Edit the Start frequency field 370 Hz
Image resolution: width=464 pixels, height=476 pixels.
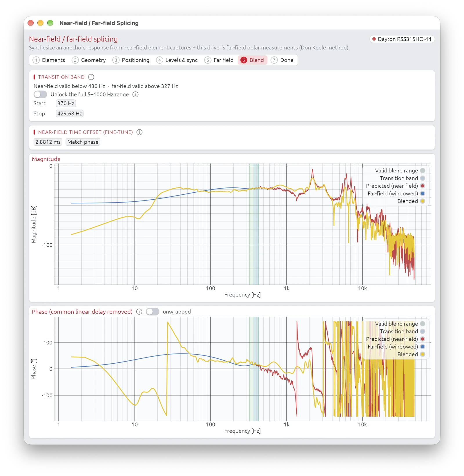pos(66,103)
